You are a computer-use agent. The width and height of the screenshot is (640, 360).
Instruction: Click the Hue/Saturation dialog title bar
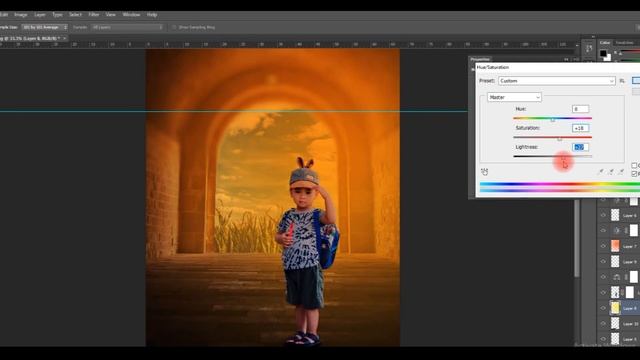(x=558, y=67)
